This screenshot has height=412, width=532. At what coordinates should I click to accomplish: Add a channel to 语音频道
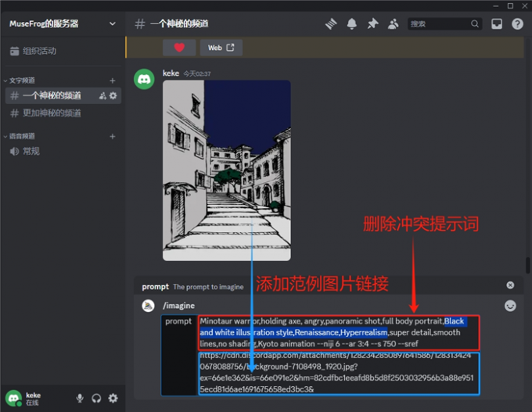pos(113,136)
